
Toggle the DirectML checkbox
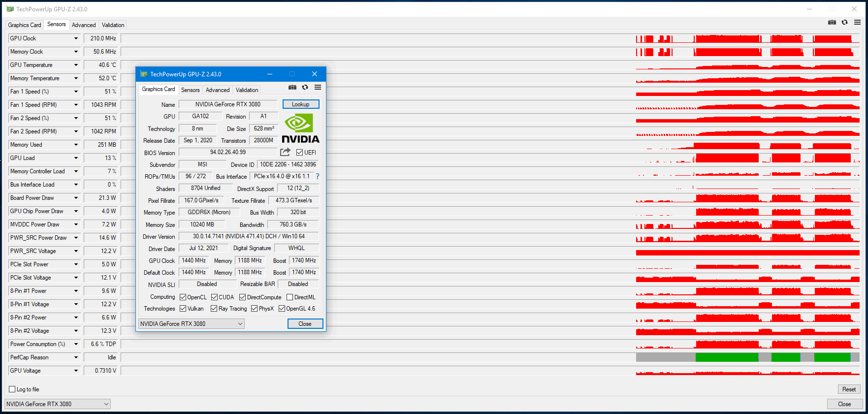click(290, 297)
